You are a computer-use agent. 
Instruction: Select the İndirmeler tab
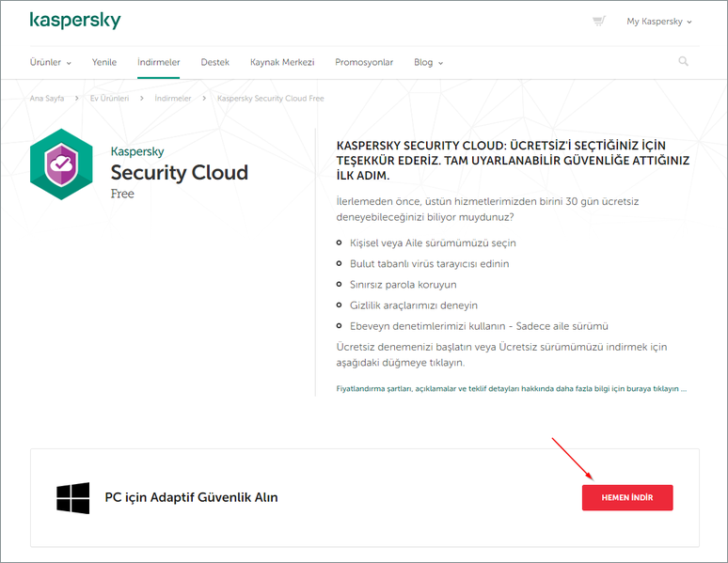pos(158,62)
